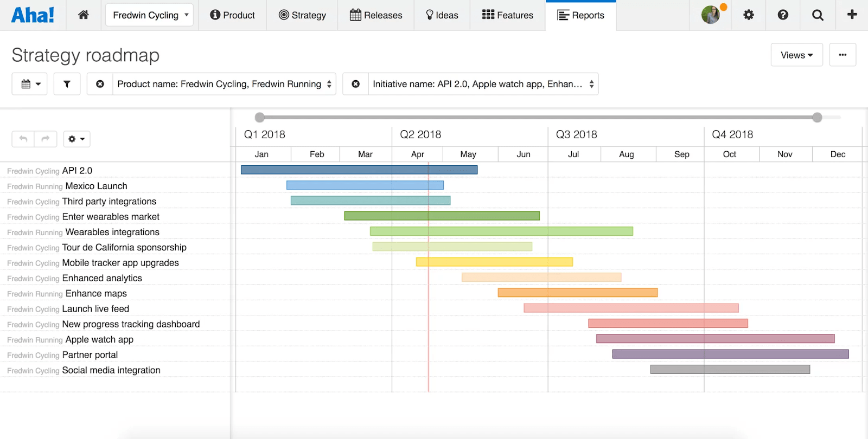Click the Launch live feed label

[x=95, y=309]
